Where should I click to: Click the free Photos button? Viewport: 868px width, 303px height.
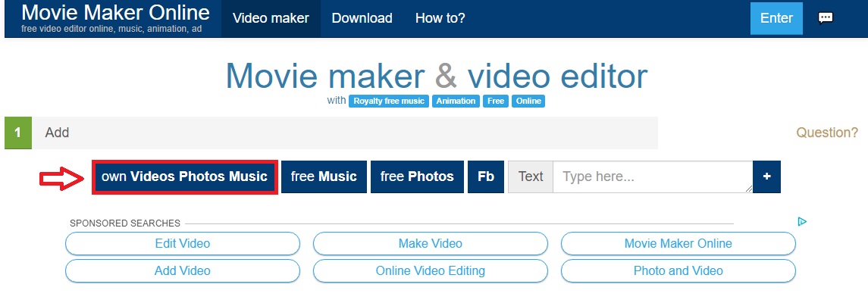pos(417,177)
